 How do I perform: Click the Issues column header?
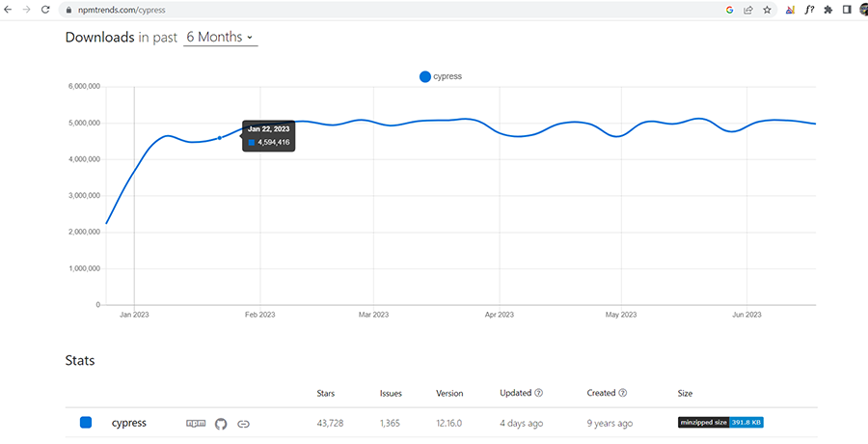click(391, 394)
